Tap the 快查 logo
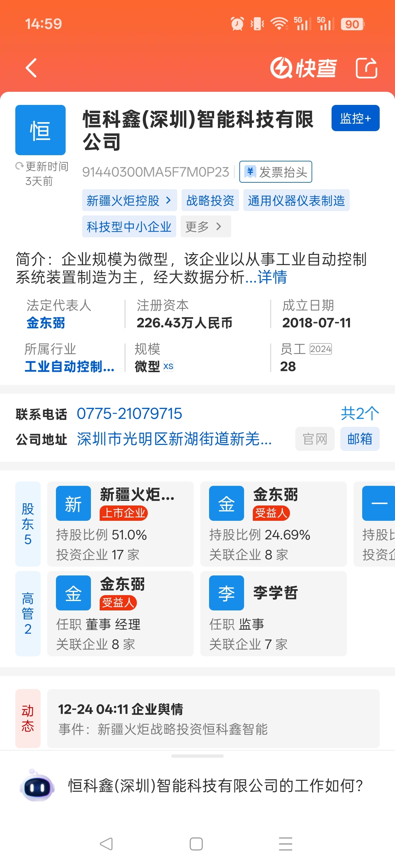 [x=303, y=68]
